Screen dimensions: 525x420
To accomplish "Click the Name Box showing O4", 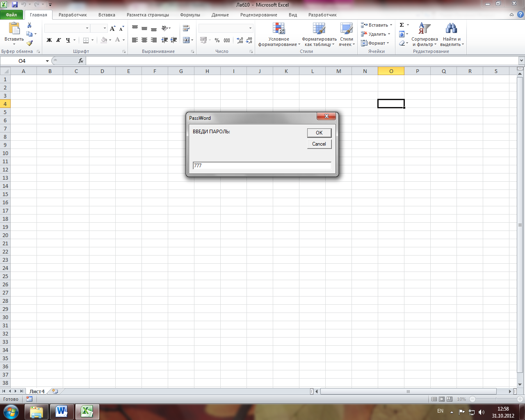I will [22, 61].
